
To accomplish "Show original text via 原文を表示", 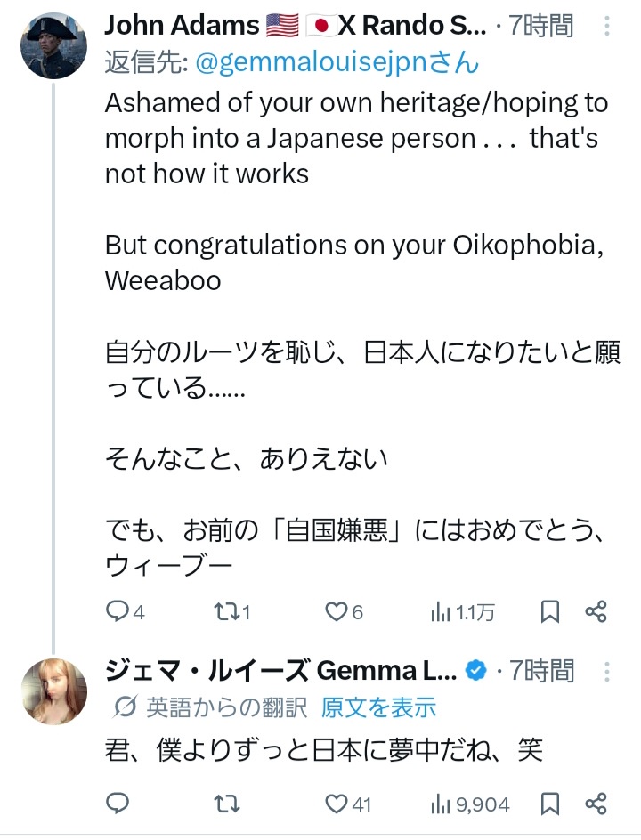I will click(378, 707).
